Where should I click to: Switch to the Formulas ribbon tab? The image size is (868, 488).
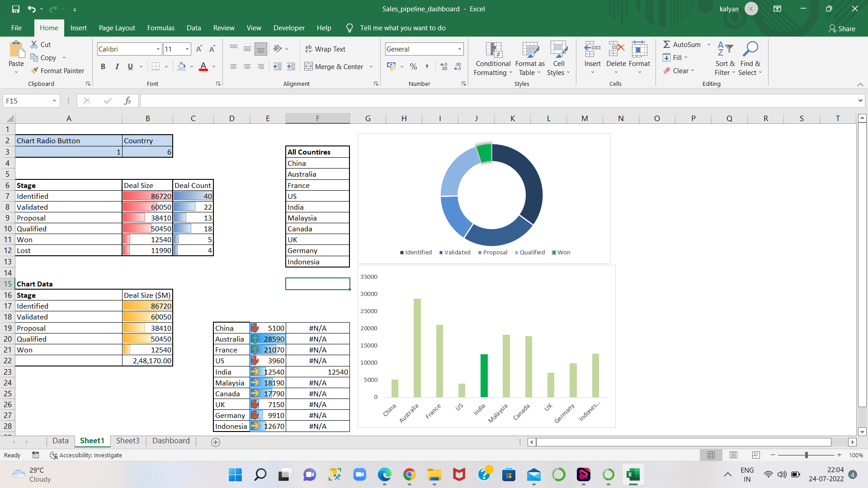[x=160, y=28]
